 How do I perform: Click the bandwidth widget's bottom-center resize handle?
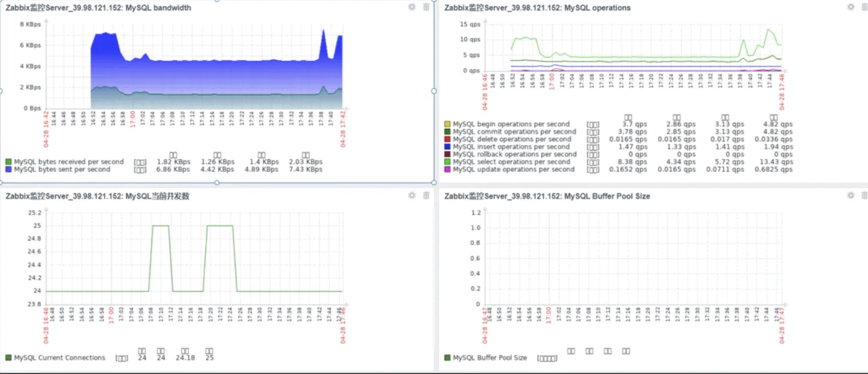(x=217, y=182)
